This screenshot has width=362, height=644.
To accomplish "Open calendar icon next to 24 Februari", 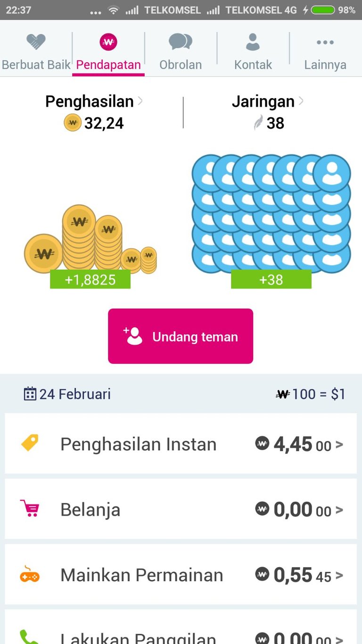I will tap(30, 394).
